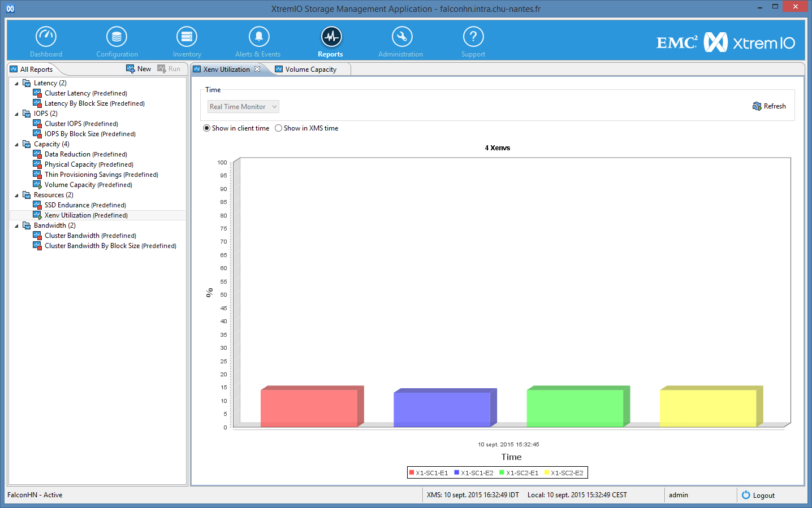Open the Real Time Monitor dropdown
812x508 pixels.
pos(243,107)
